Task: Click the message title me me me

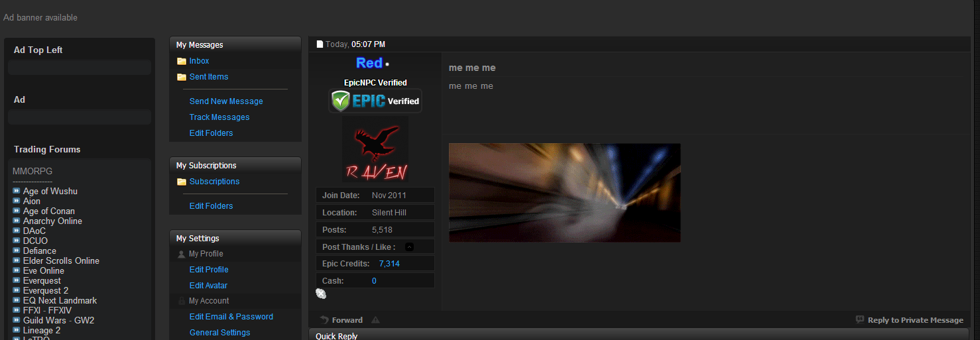Action: [x=472, y=68]
